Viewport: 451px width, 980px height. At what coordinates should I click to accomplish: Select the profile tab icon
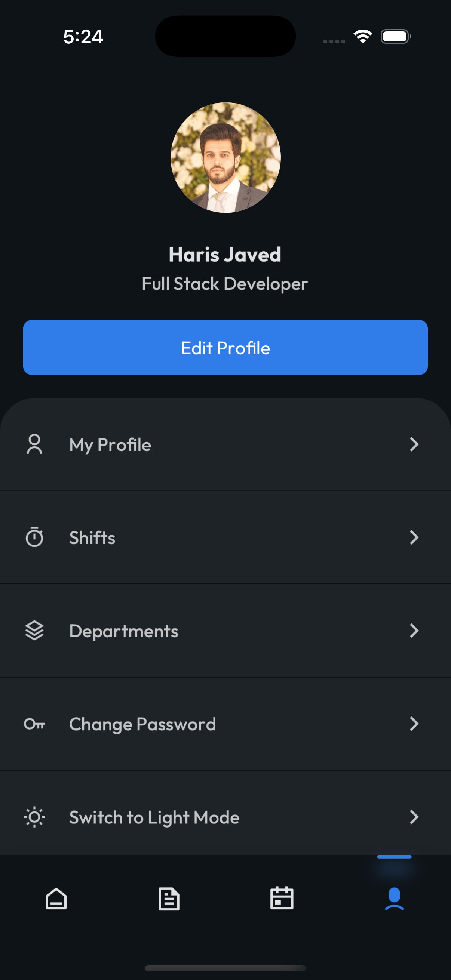pyautogui.click(x=394, y=899)
